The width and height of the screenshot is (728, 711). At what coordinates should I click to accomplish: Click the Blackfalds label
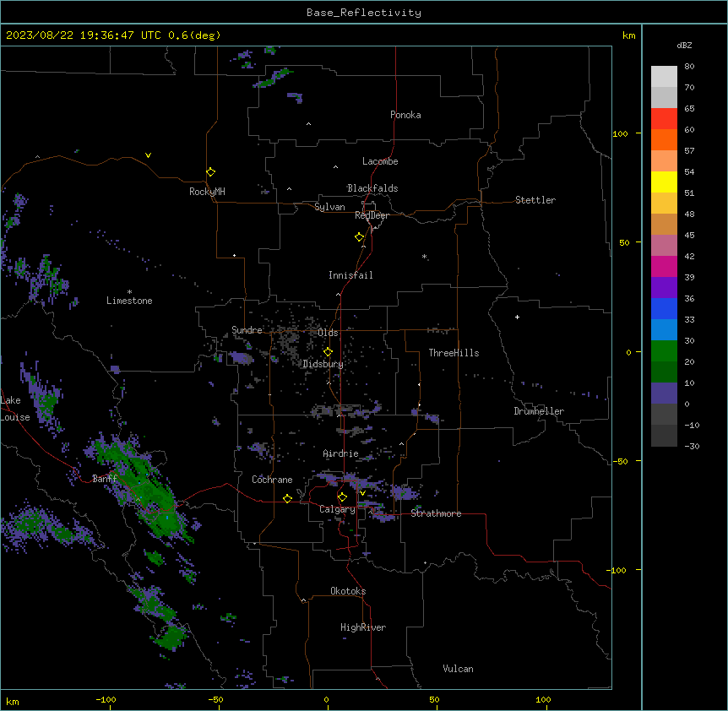pos(372,188)
